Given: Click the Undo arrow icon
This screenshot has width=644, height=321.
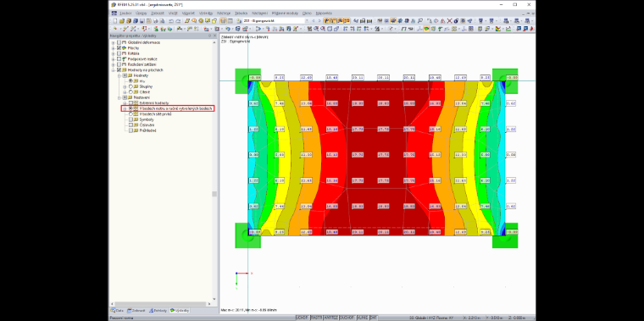Looking at the screenshot, I should click(x=171, y=20).
